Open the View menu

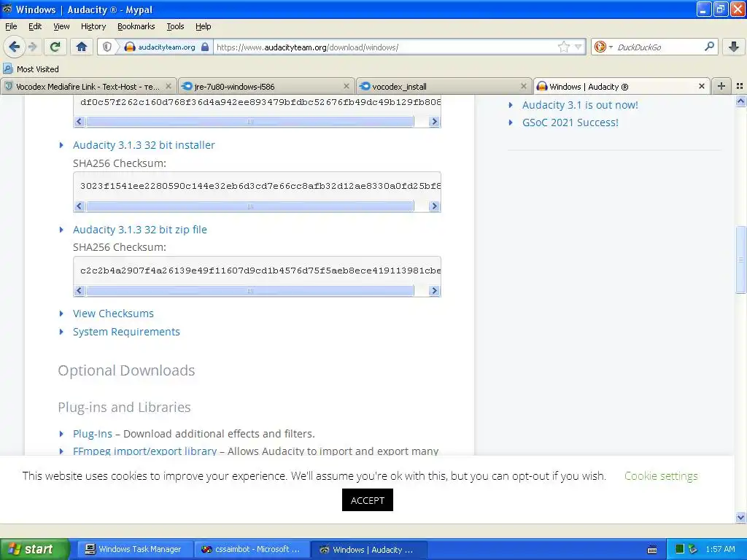tap(61, 26)
